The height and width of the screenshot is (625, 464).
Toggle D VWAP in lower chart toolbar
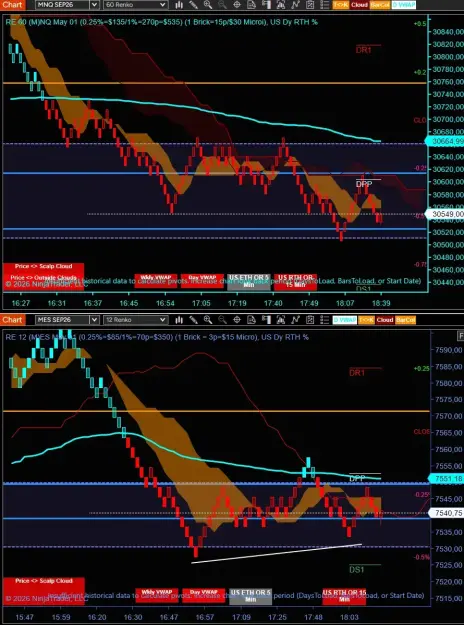coord(344,320)
